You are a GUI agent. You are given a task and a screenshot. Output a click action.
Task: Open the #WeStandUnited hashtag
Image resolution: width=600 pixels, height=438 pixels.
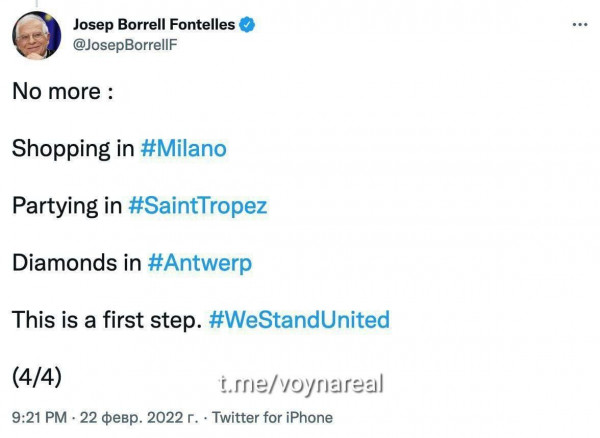300,320
